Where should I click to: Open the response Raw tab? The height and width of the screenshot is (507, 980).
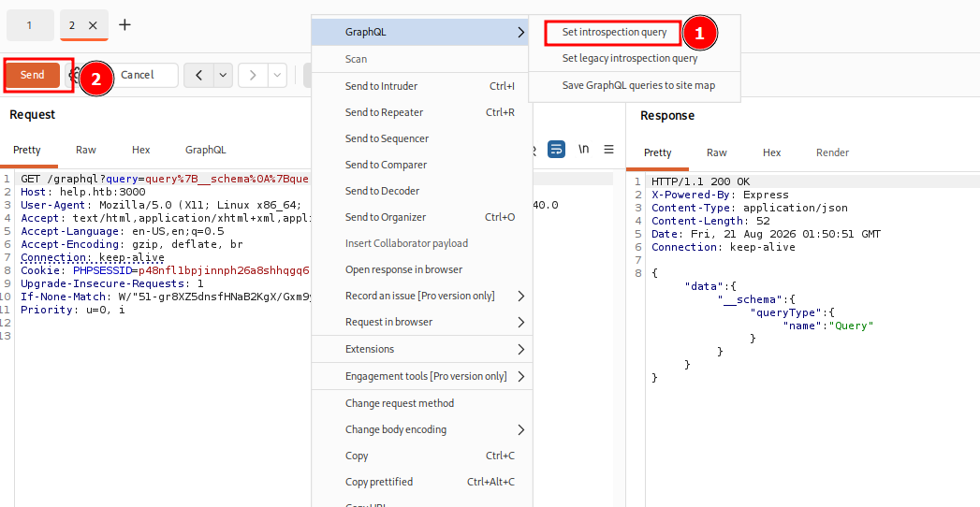[x=717, y=152]
